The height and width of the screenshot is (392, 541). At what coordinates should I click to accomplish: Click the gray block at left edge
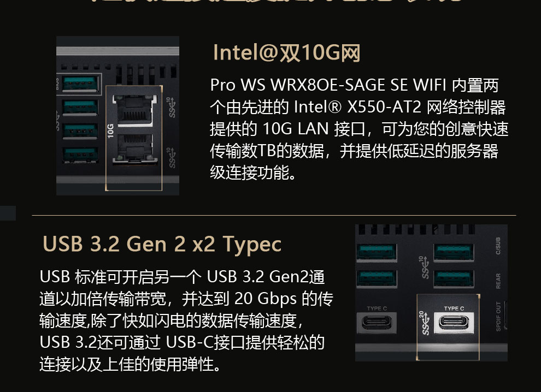pos(8,213)
